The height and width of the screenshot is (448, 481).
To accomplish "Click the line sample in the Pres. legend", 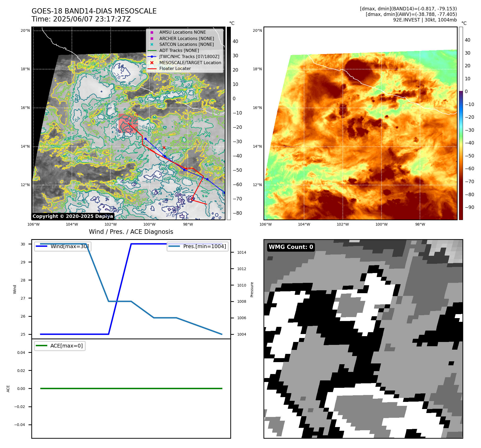I will click(x=174, y=246).
